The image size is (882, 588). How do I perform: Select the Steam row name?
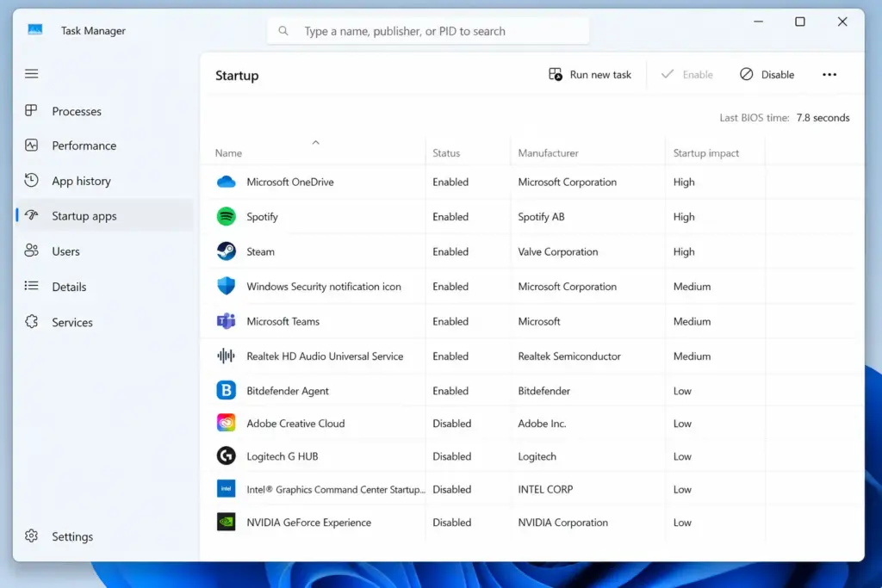click(260, 251)
